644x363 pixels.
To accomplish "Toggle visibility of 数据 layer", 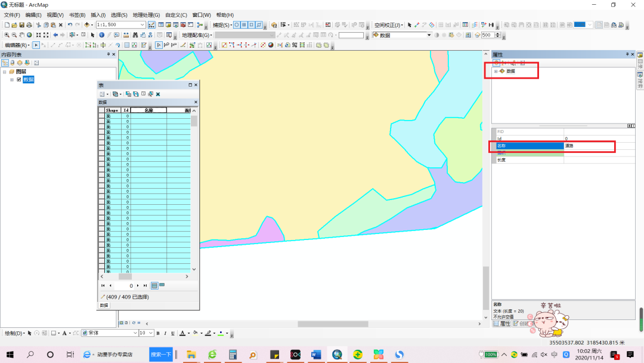I will click(19, 80).
